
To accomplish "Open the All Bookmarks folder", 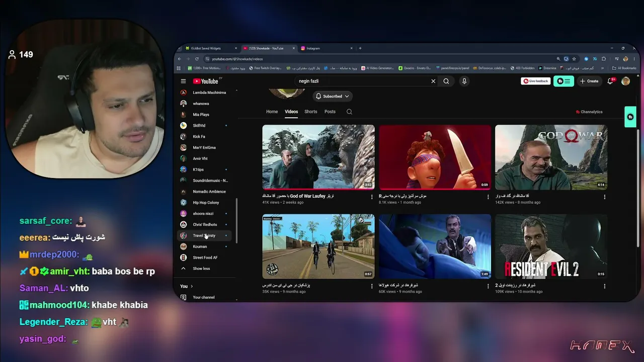I will (x=624, y=68).
